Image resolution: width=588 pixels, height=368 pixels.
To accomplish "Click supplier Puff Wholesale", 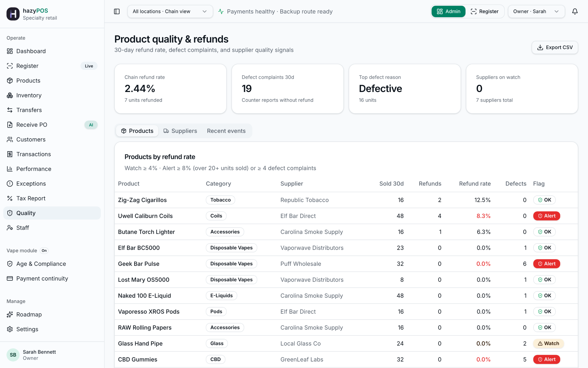I will pyautogui.click(x=301, y=264).
